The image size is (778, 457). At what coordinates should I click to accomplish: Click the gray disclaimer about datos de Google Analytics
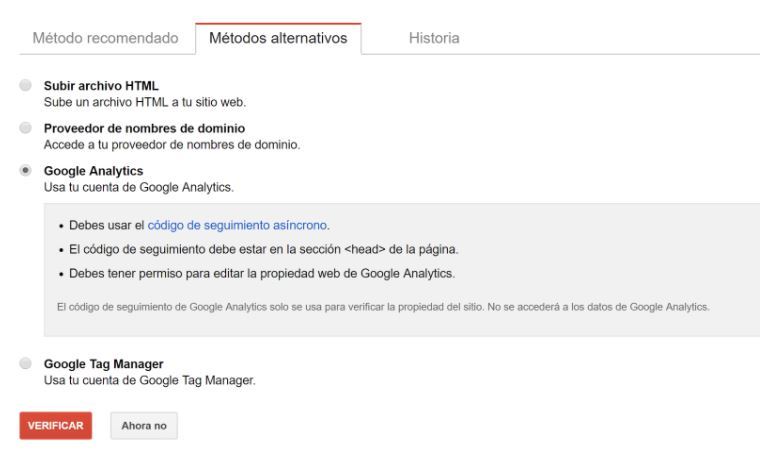click(383, 307)
